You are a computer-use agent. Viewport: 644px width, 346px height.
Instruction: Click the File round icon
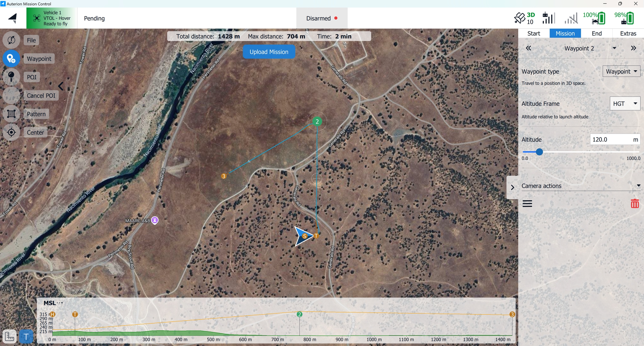(11, 40)
